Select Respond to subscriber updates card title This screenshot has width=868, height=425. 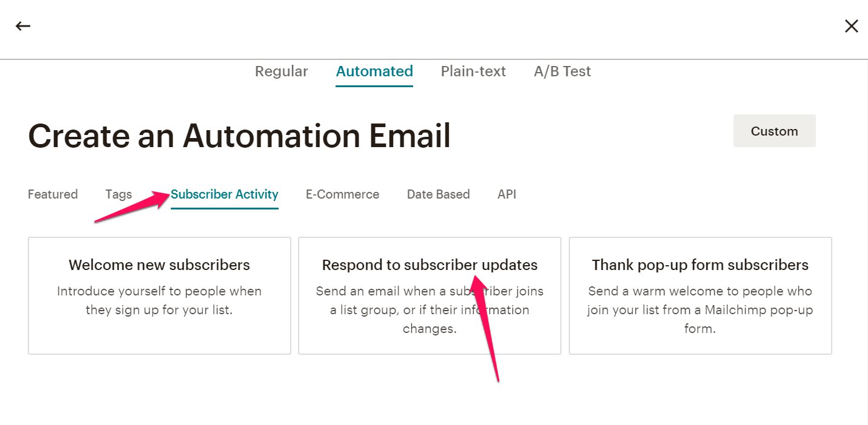(429, 265)
